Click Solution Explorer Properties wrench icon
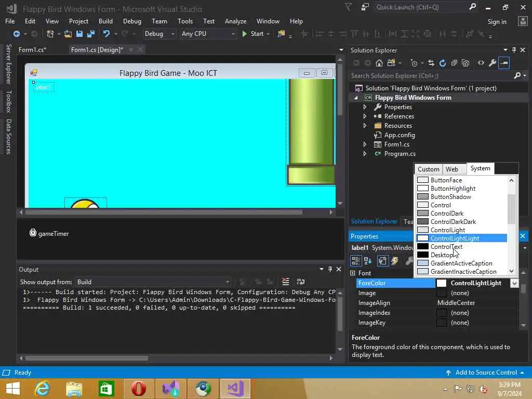 493,63
